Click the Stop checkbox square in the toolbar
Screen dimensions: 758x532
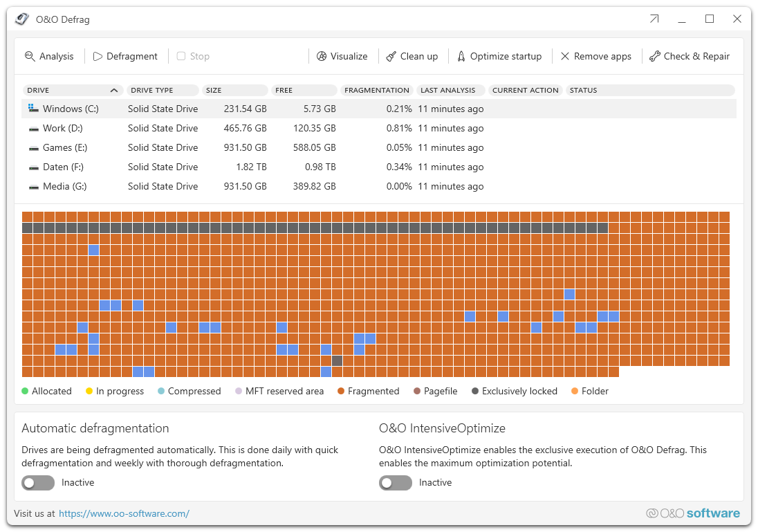(181, 56)
